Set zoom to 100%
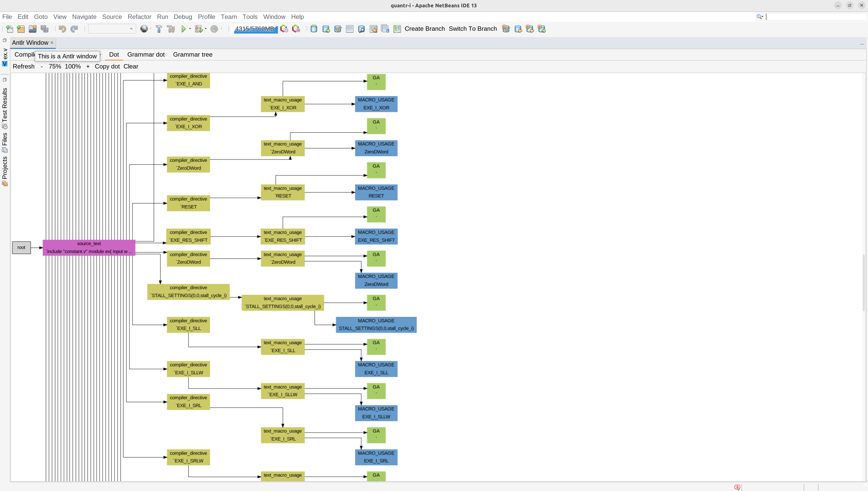 tap(73, 66)
